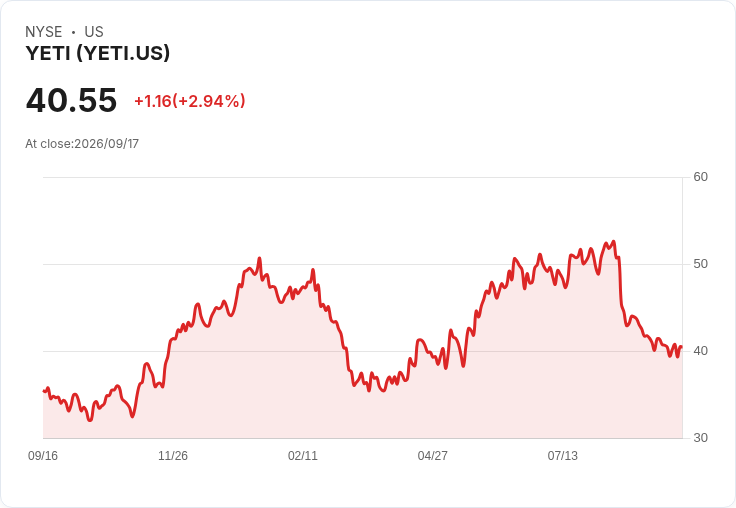
Task: Click the chart's highest peak above 50
Action: coord(613,242)
